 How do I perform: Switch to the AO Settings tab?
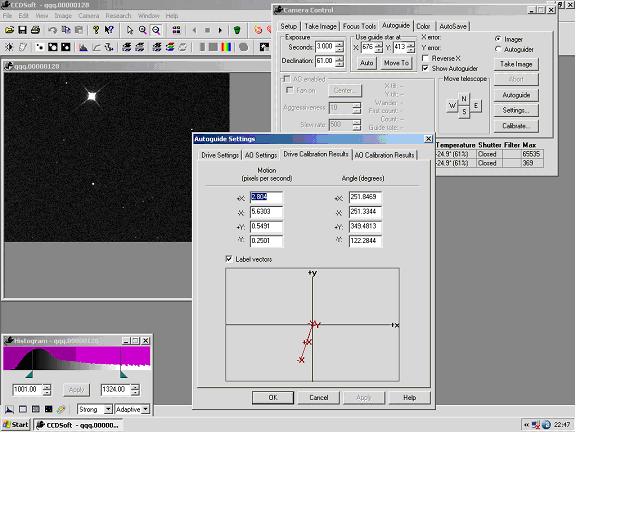tap(261, 155)
